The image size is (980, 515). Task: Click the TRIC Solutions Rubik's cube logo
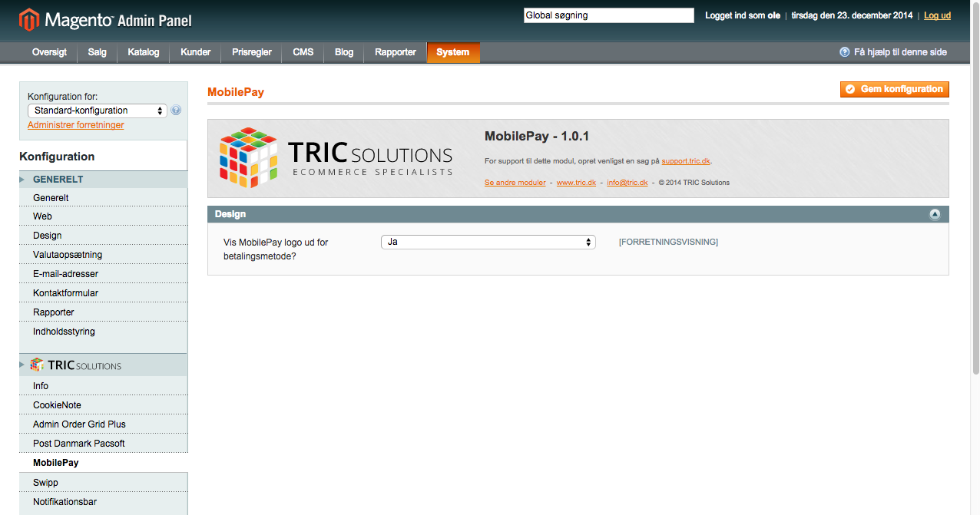(248, 157)
